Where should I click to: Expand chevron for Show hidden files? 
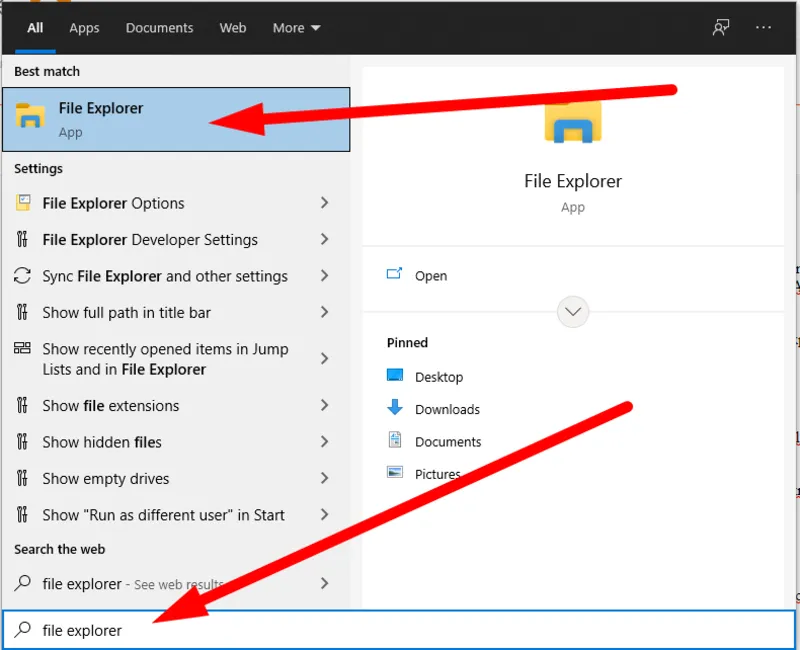pyautogui.click(x=324, y=441)
